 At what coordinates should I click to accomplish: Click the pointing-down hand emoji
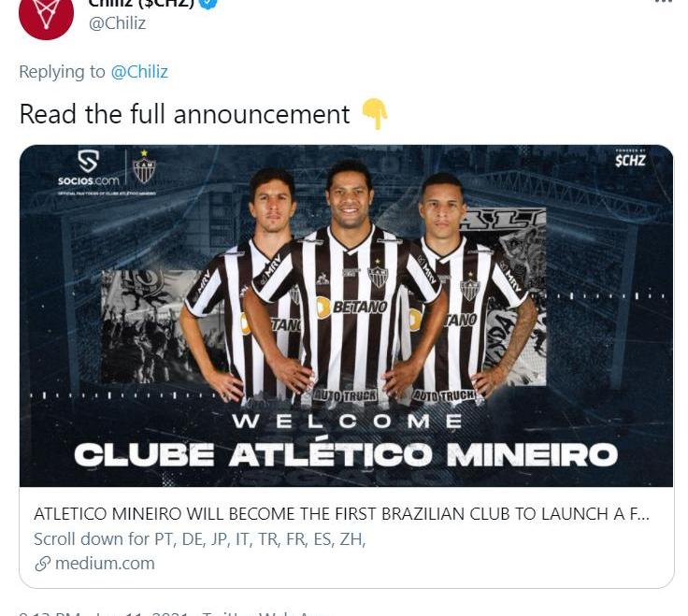click(374, 114)
